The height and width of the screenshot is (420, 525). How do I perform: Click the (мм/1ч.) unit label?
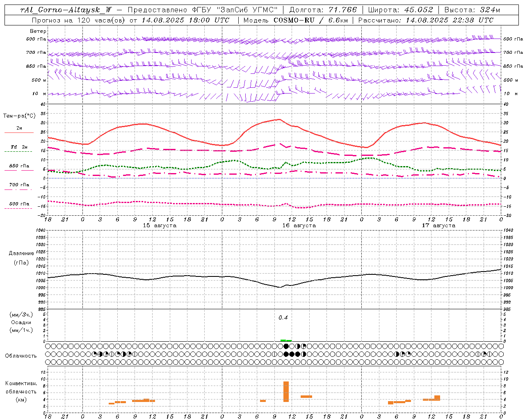21,330
